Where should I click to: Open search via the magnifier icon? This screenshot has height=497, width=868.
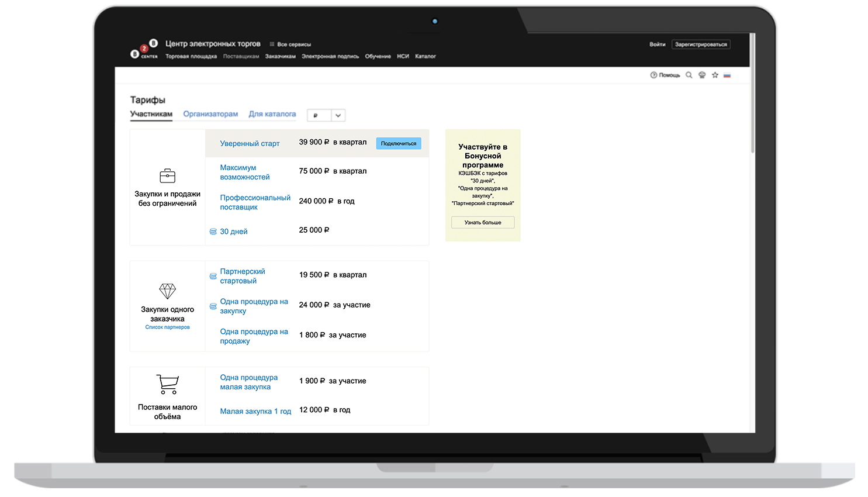[689, 75]
